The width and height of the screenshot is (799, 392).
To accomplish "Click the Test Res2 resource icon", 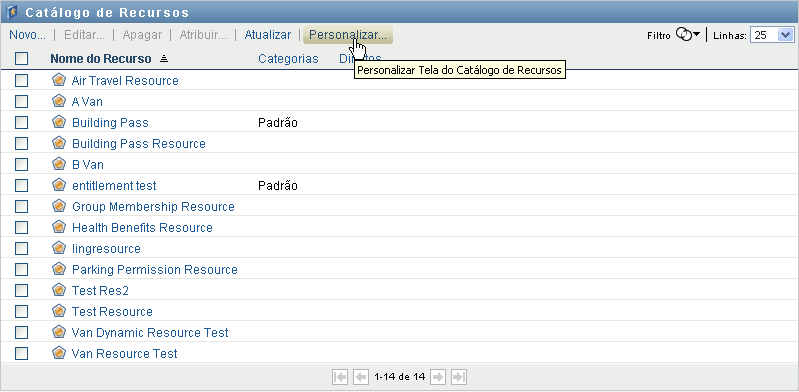I will coord(59,290).
